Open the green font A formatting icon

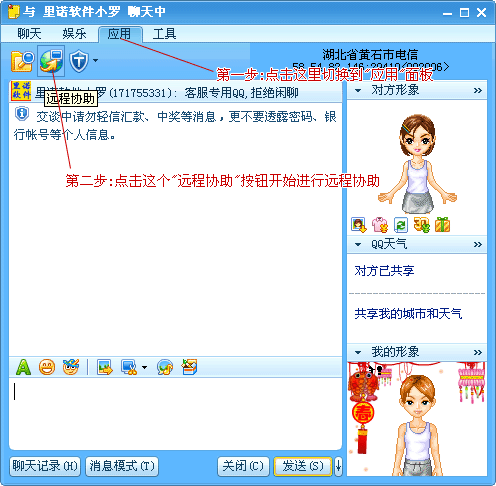point(23,367)
